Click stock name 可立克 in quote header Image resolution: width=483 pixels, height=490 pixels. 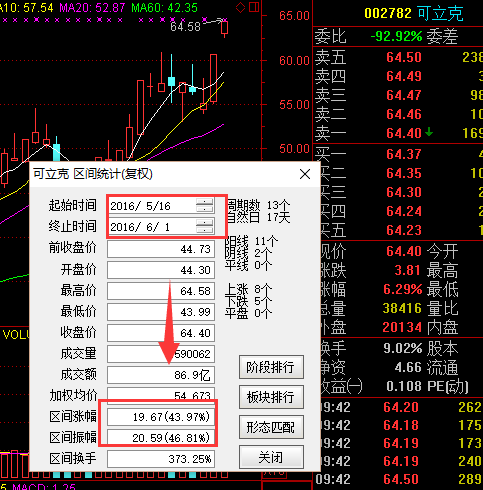(440, 13)
